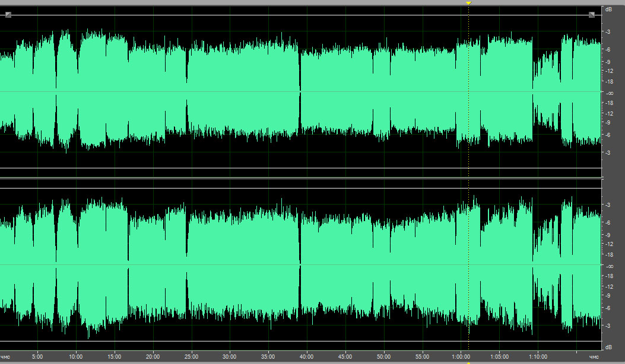Screen dimensions: 625x364
Task: Click the 40:00 mark on the time ruler
Action: coord(306,357)
